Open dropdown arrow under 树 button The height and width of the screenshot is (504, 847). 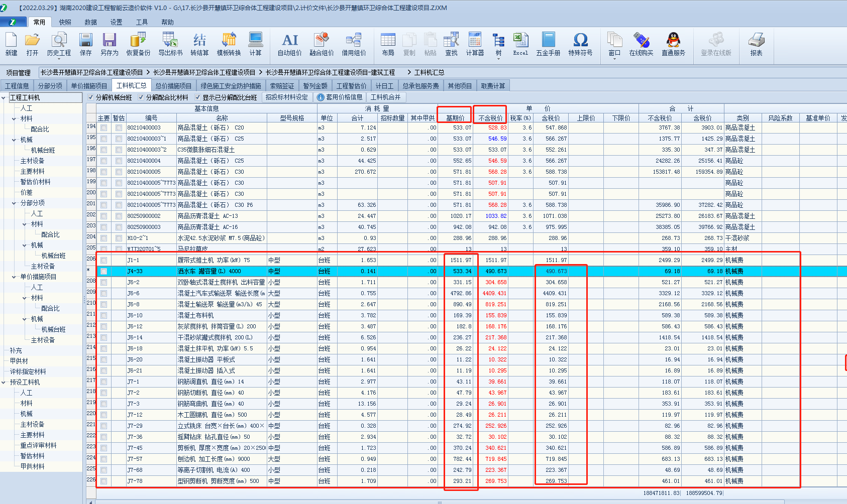(498, 59)
